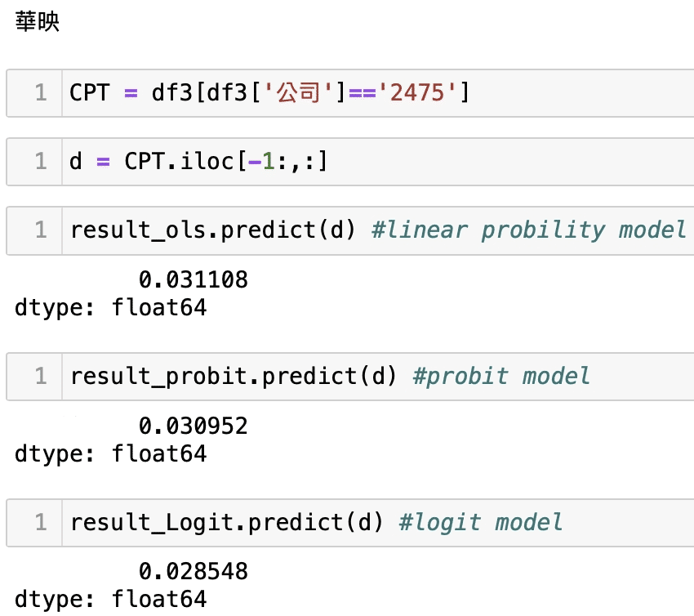Click the #probit model comment
This screenshot has width=694, height=616.
pos(501,376)
